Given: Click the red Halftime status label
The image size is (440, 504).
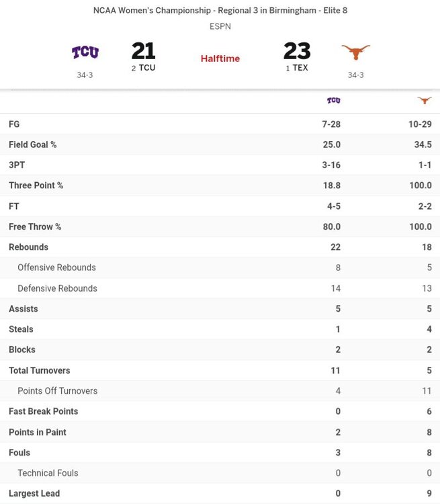Looking at the screenshot, I should 220,58.
